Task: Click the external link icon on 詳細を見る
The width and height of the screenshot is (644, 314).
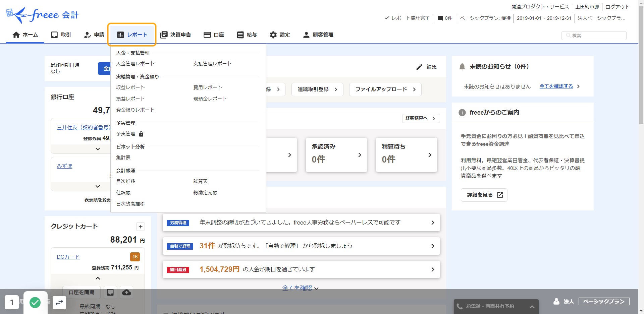Action: 500,195
